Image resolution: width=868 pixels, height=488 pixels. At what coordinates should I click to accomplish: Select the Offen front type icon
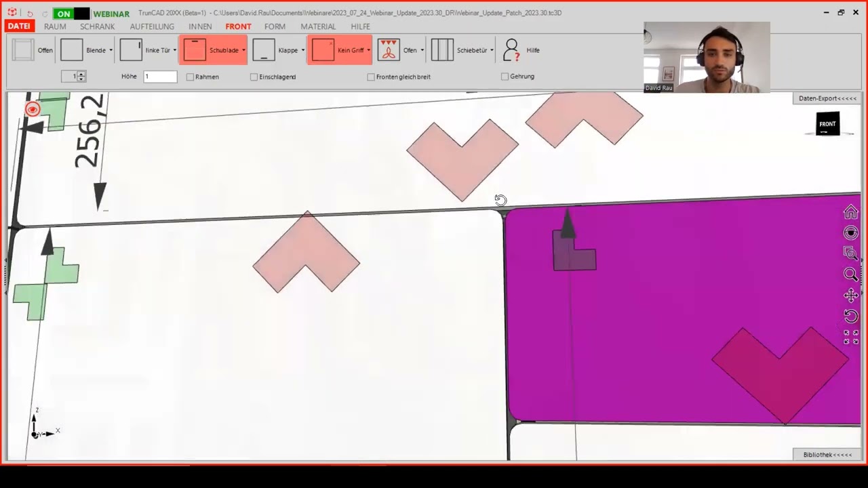[x=23, y=50]
